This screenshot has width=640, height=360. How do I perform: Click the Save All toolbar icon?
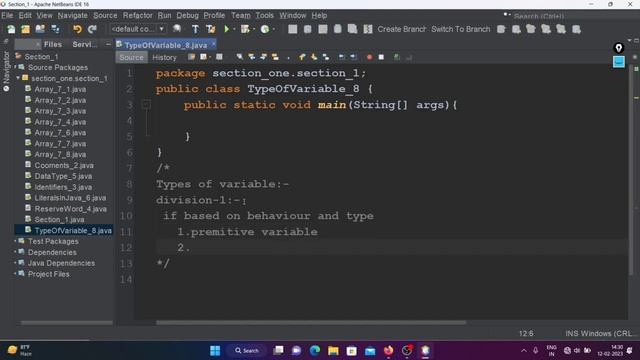pyautogui.click(x=55, y=29)
